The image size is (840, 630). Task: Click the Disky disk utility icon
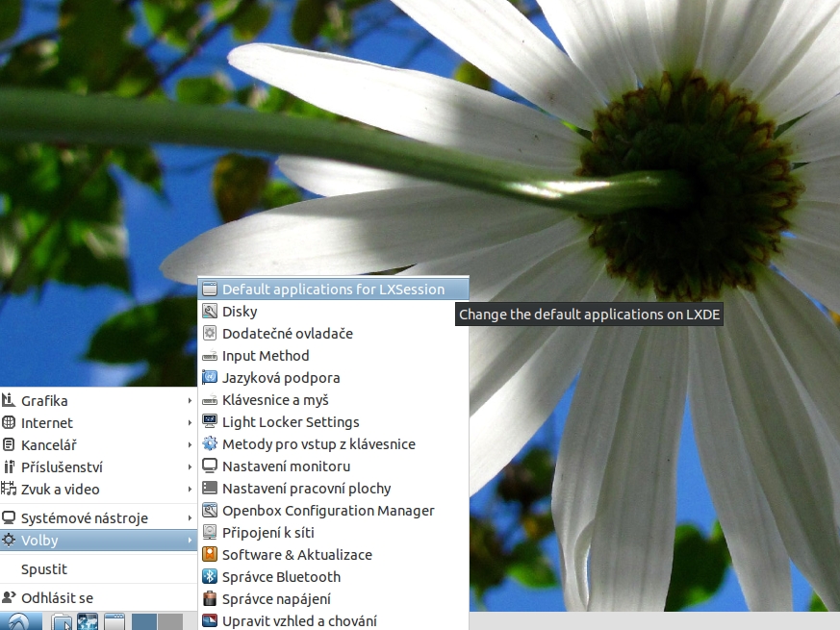click(x=210, y=312)
